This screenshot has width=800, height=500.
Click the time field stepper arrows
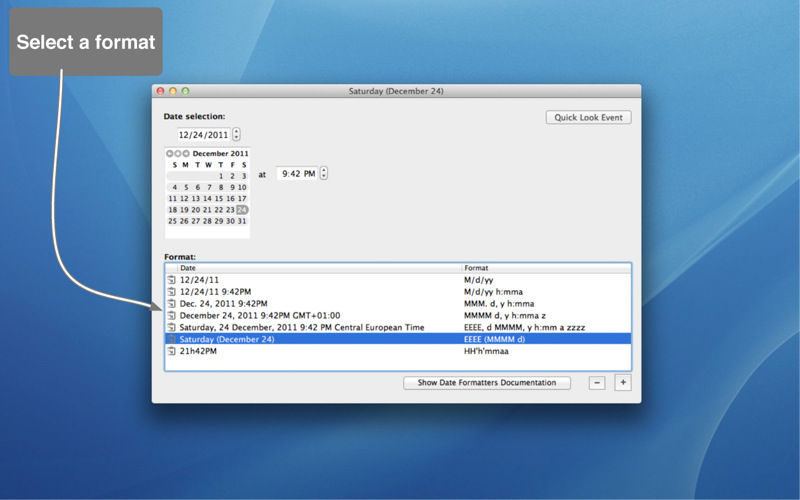pyautogui.click(x=324, y=173)
